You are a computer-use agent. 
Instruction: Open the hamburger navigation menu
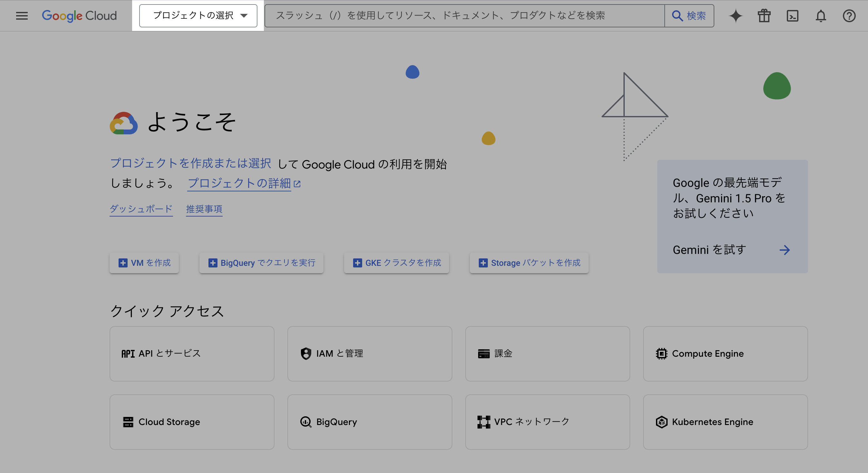(x=22, y=16)
